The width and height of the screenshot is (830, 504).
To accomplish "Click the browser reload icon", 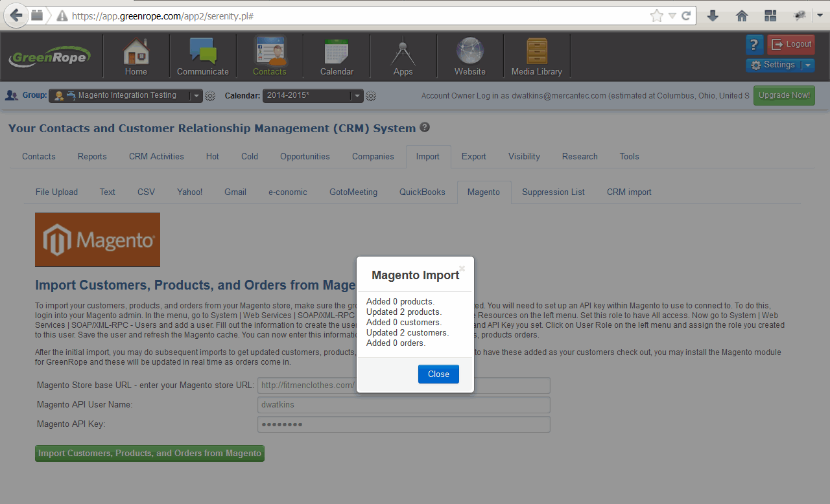I will 685,16.
